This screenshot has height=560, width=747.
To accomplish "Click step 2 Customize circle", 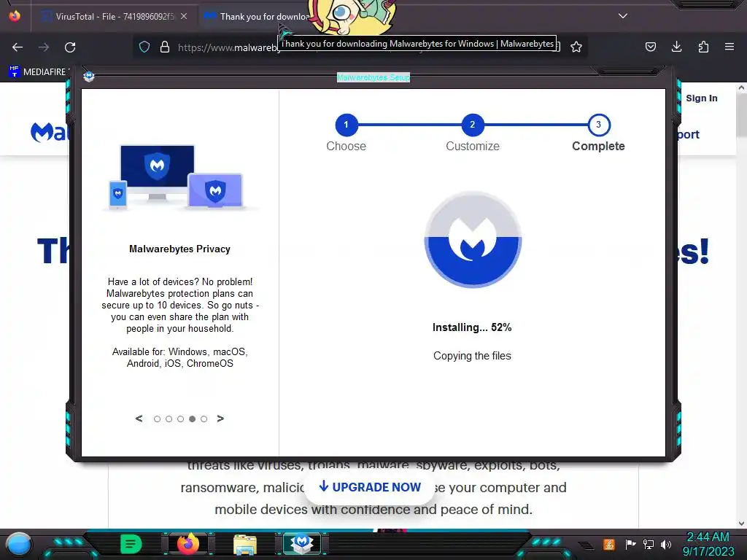I will 472,125.
